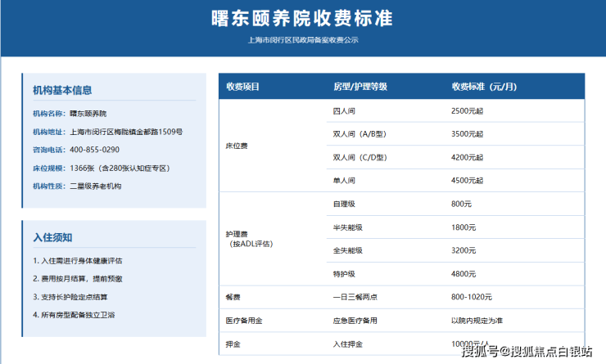606x364 pixels.
Task: Select the 4200元起 price cell
Action: [467, 158]
